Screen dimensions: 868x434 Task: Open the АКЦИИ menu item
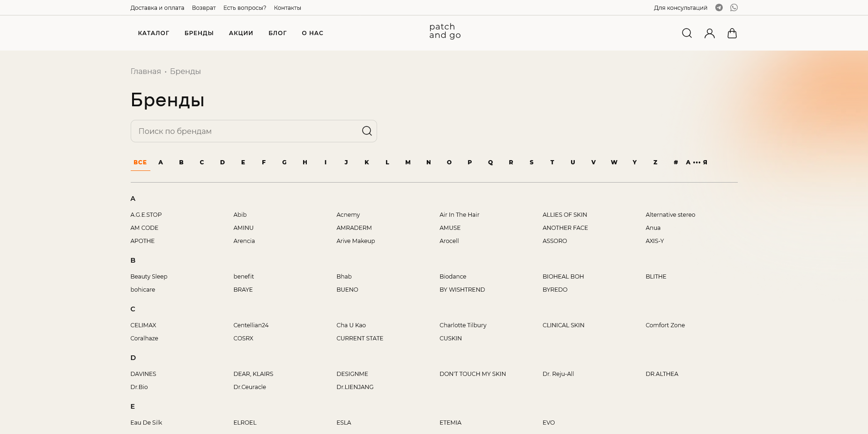(241, 33)
